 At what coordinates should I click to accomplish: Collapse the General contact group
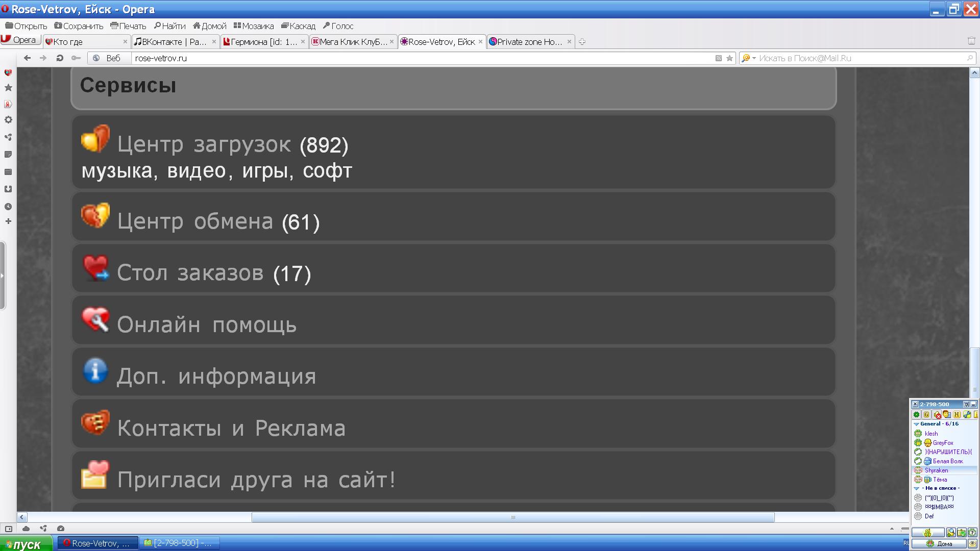tap(916, 424)
